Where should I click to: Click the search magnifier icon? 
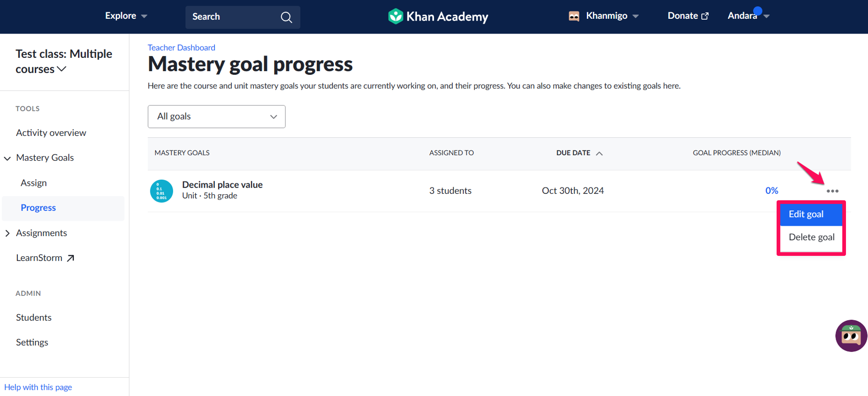coord(286,17)
